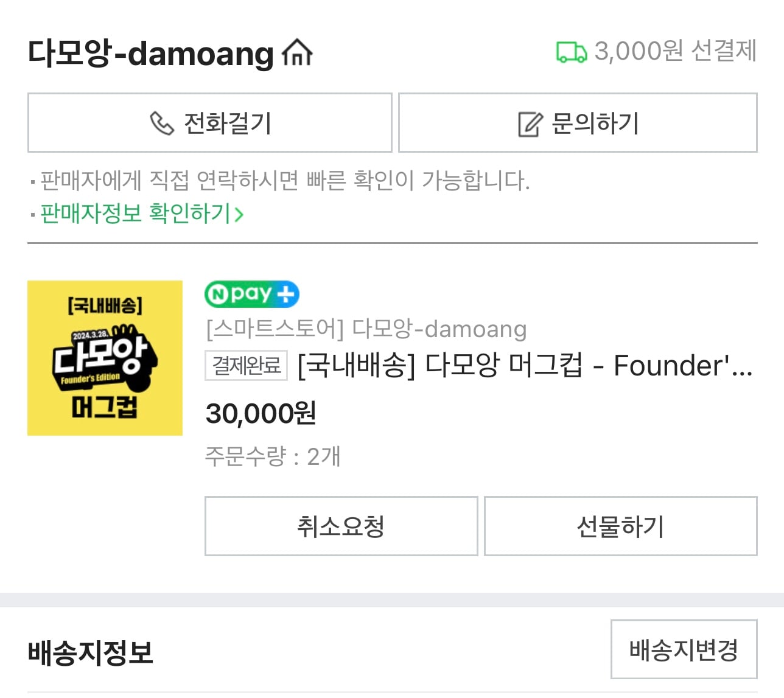
Task: Click the 전화걸기 button
Action: click(210, 123)
